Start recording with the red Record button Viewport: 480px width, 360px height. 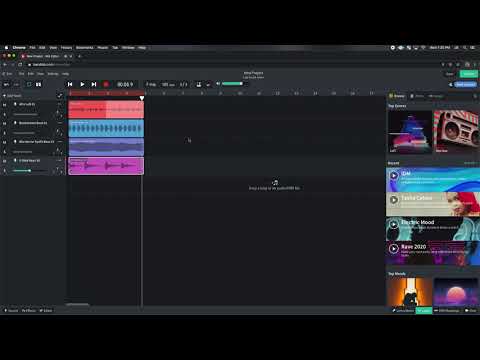pos(106,84)
